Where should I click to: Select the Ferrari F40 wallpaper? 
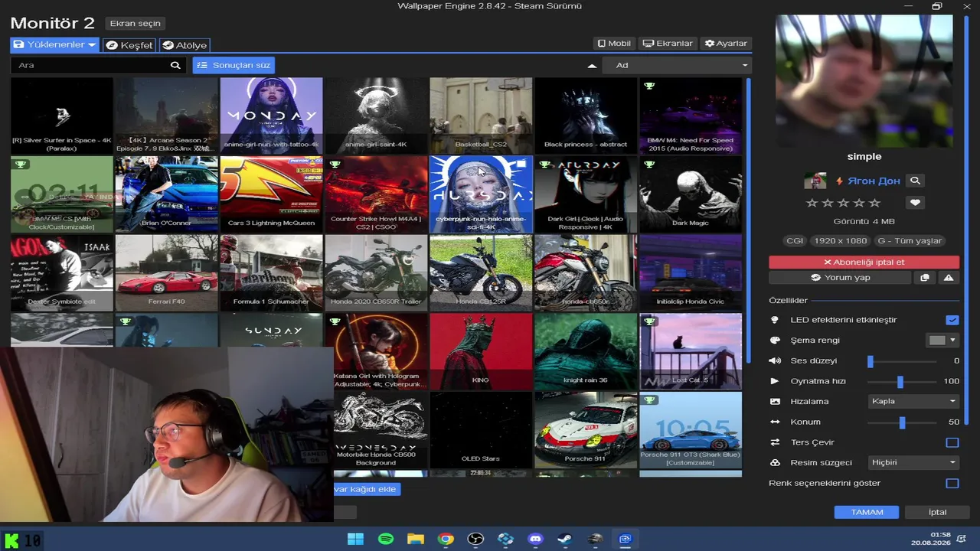click(167, 273)
